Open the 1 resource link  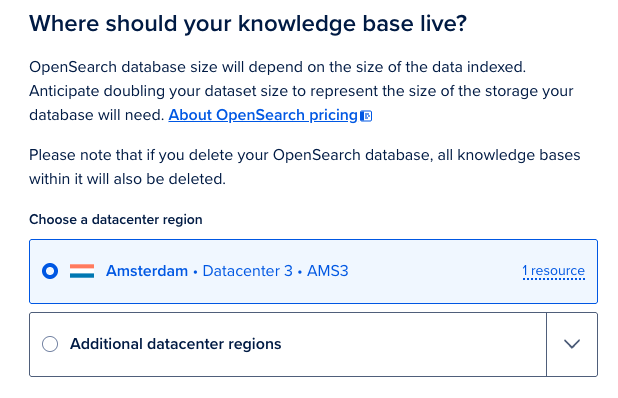tap(553, 271)
